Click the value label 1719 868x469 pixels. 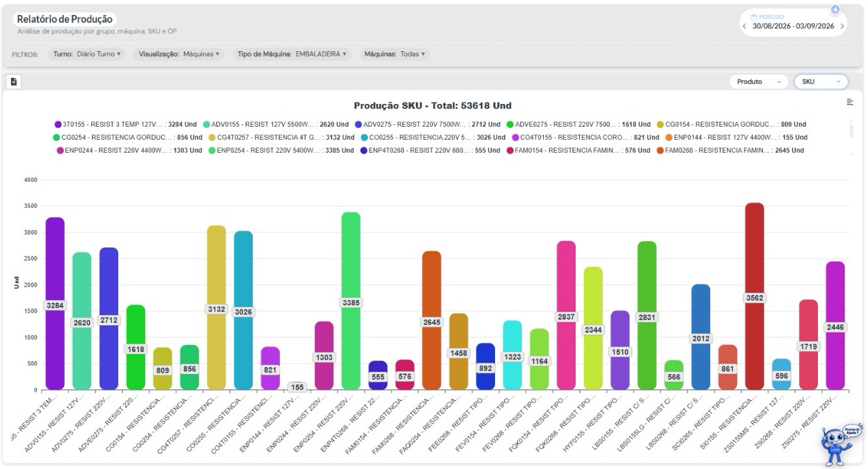point(808,346)
